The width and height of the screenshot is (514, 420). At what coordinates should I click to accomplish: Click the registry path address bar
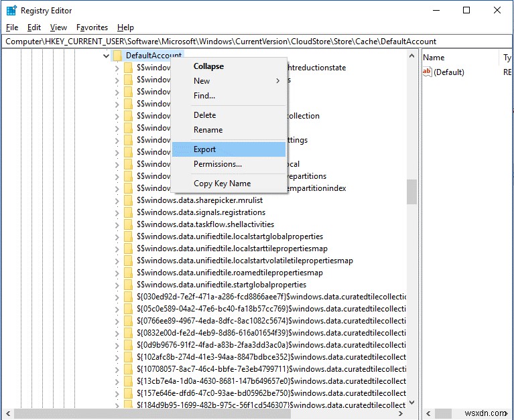tap(257, 42)
